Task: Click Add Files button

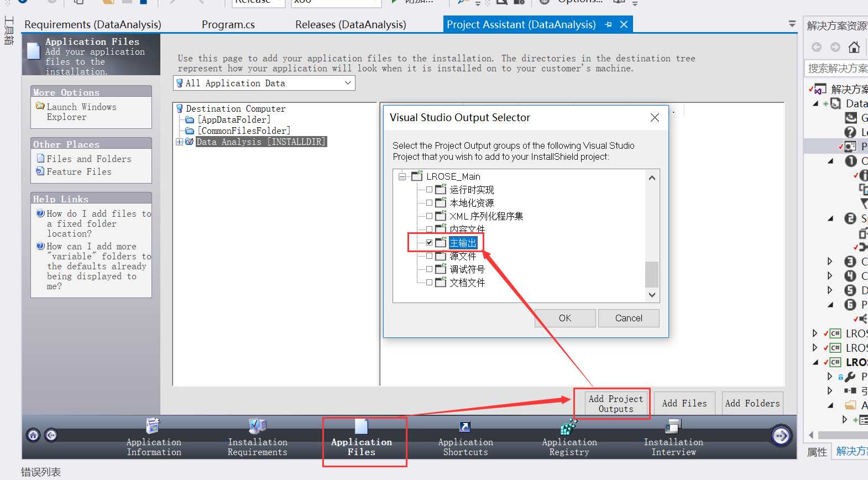Action: pyautogui.click(x=684, y=404)
